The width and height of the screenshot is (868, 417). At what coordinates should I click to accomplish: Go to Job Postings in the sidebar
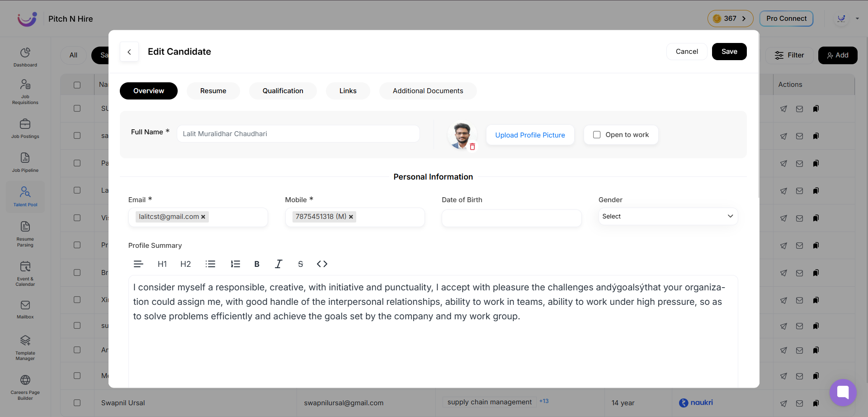pyautogui.click(x=25, y=129)
